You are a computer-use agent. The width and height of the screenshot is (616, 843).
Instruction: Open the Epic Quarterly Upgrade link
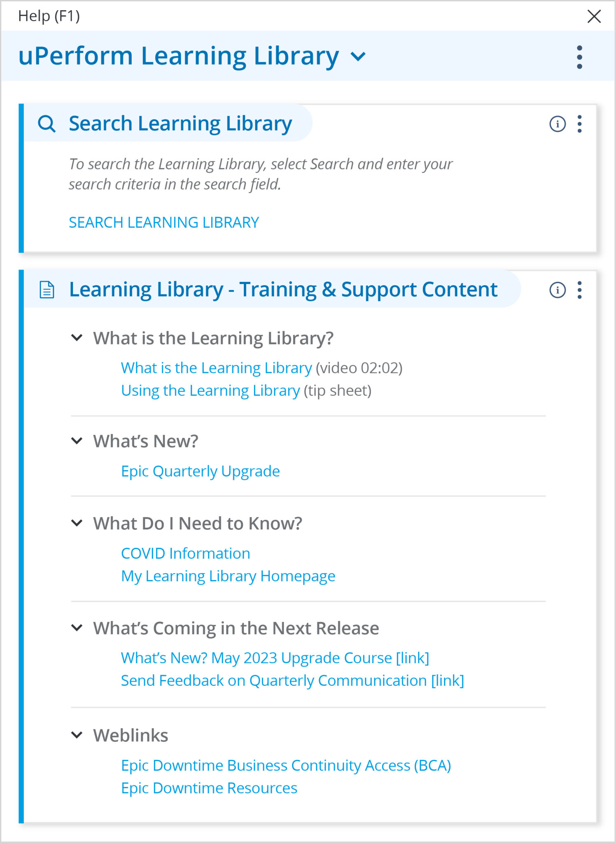pos(201,471)
